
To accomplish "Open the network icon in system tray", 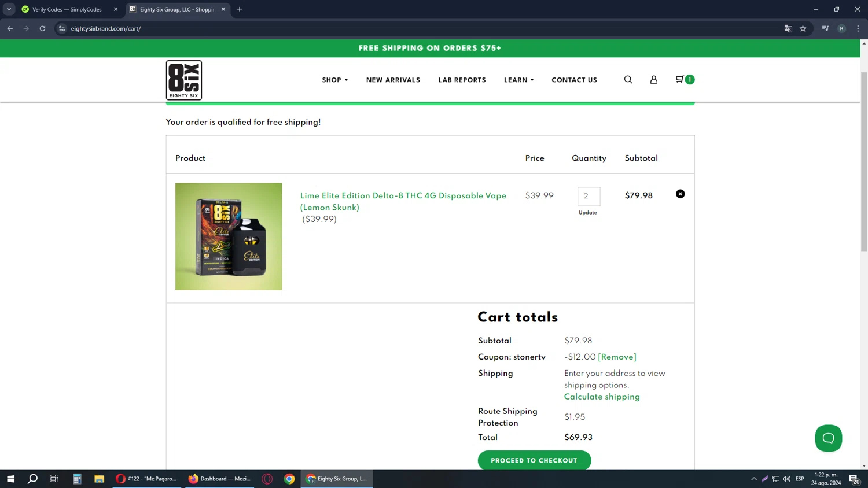I will [775, 479].
